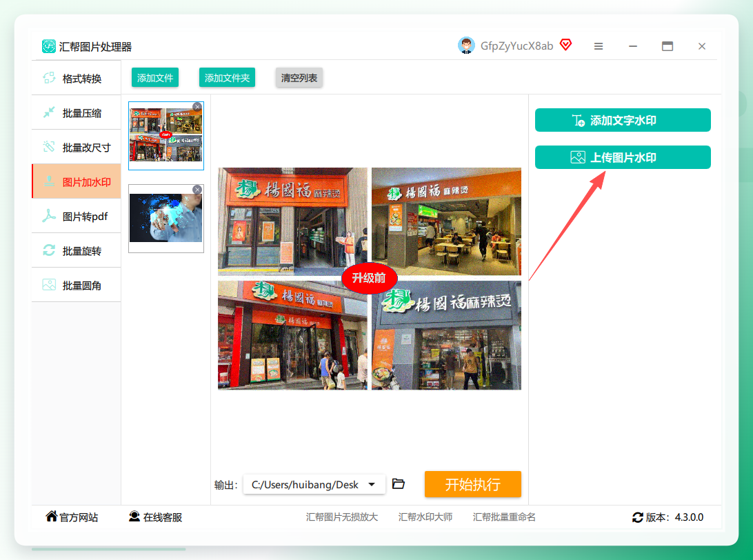Open the 汇帮批量重命名 link
Image resolution: width=753 pixels, height=560 pixels.
coord(504,517)
